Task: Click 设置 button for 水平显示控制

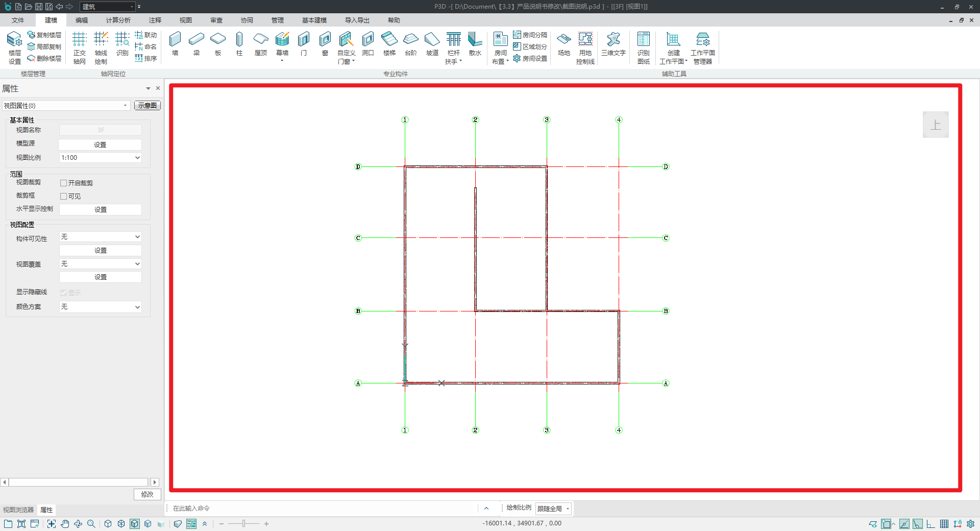Action: point(101,210)
